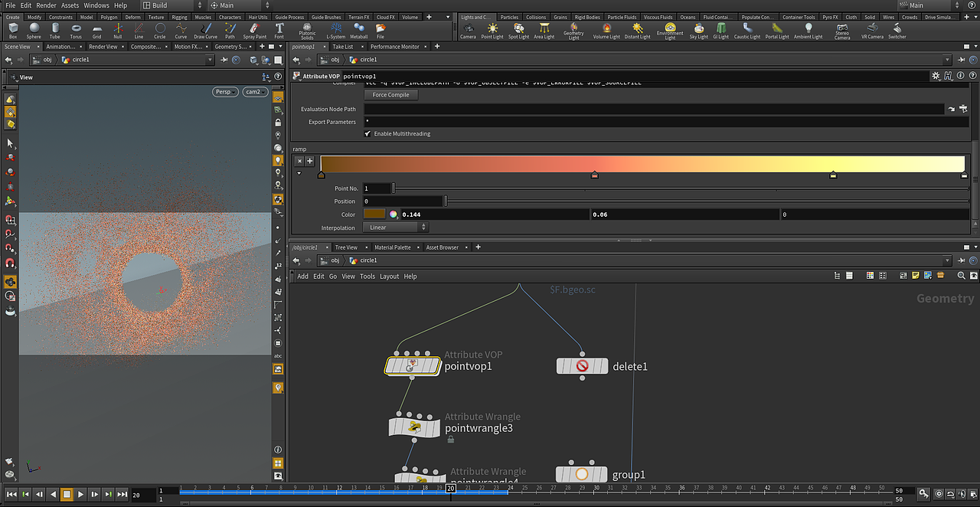The width and height of the screenshot is (980, 507).
Task: Toggle the lock icon in viewport display options
Action: 279,122
